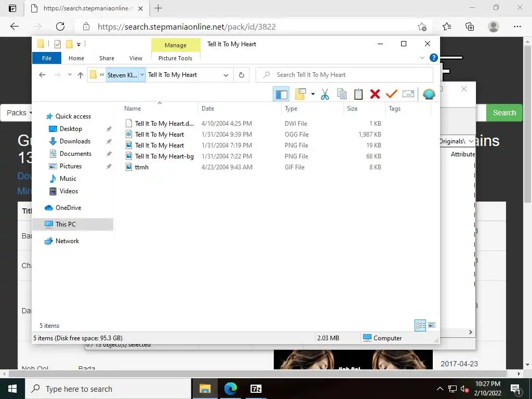
Task: Open Explorer help via blue question mark
Action: pyautogui.click(x=433, y=58)
